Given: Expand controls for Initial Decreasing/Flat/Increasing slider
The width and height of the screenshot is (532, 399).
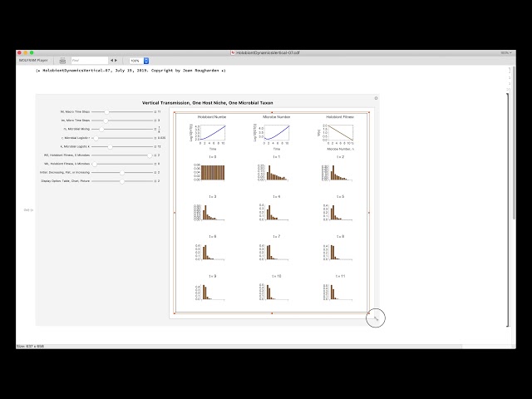Looking at the screenshot, I should point(155,173).
